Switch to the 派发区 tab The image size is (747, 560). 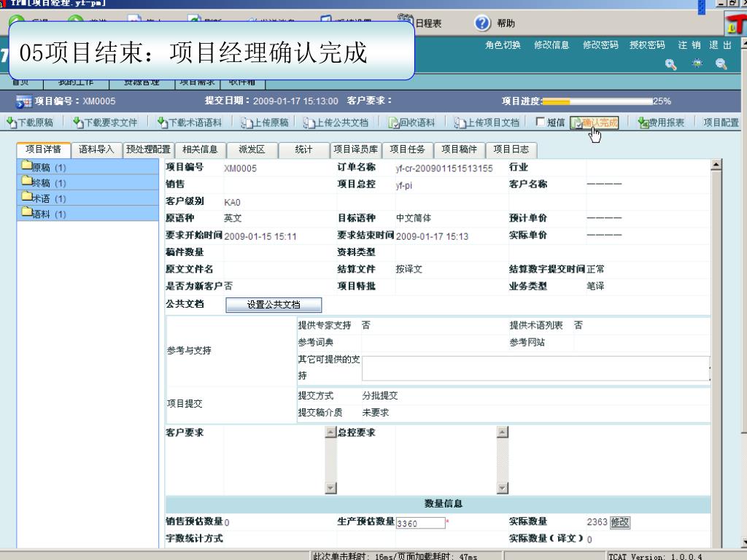(252, 149)
